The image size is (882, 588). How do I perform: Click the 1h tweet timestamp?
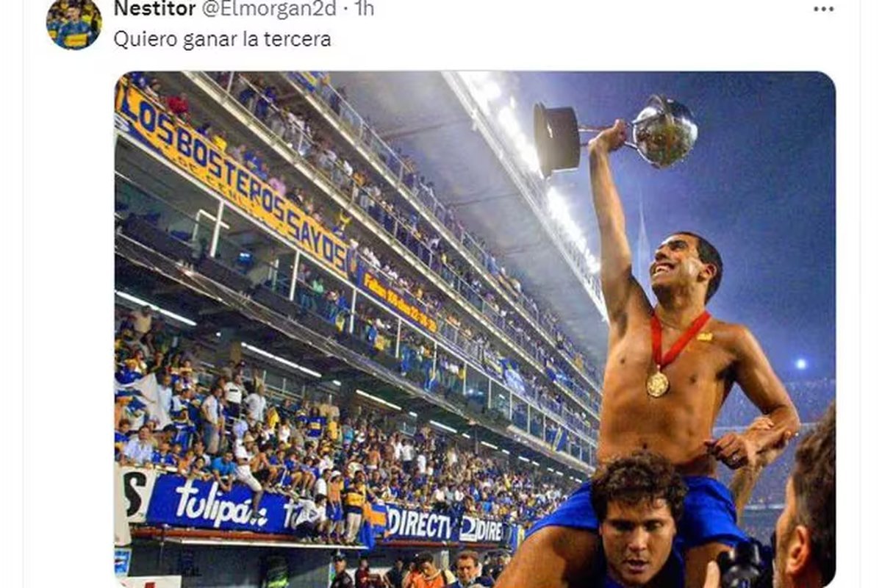point(364,9)
